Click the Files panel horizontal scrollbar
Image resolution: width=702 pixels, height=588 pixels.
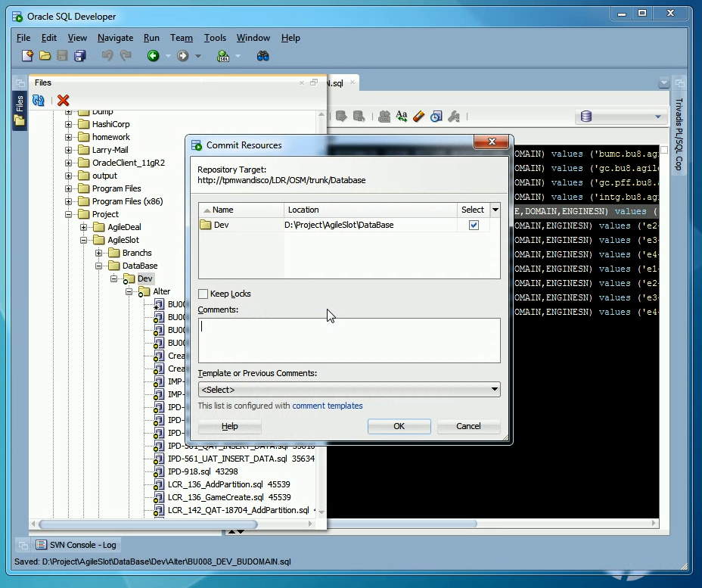[x=148, y=524]
